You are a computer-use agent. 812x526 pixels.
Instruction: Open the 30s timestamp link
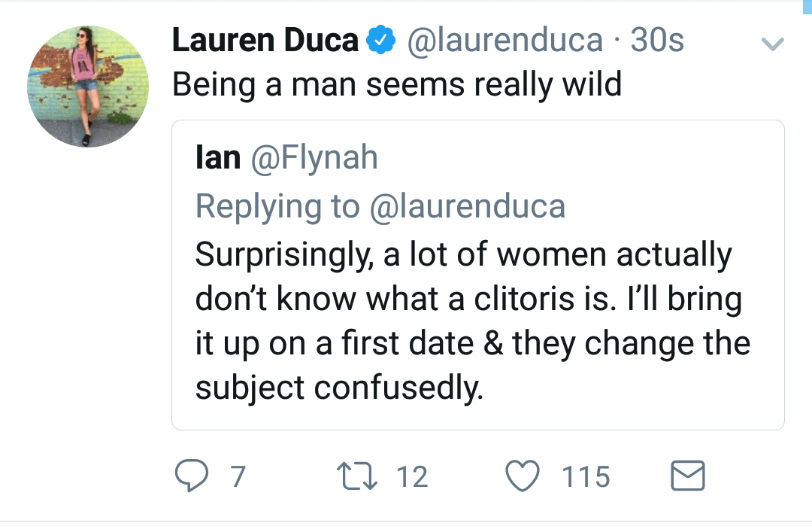[657, 41]
